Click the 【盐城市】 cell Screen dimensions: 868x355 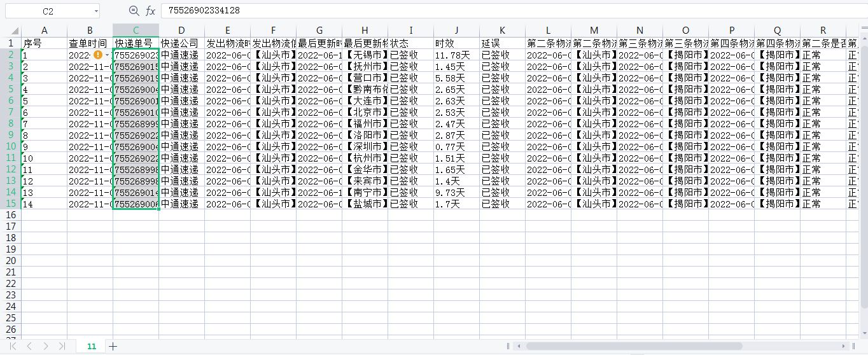[365, 204]
